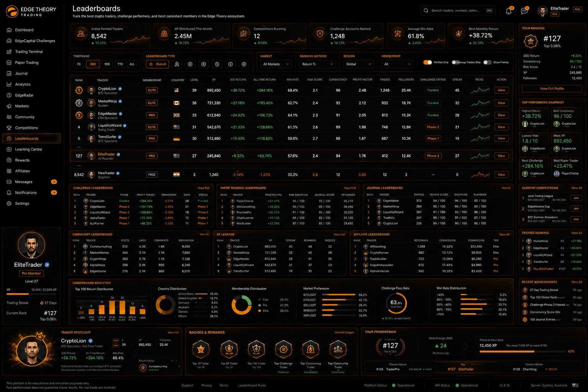Click the Privacy link in the footer

pos(207,385)
